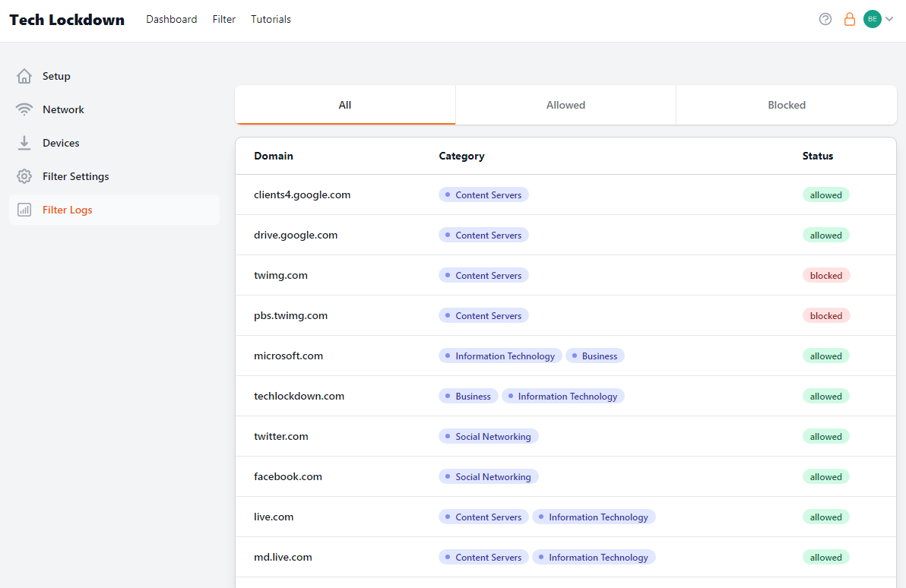The width and height of the screenshot is (906, 588).
Task: Open Dashboard in top navigation
Action: pyautogui.click(x=172, y=19)
